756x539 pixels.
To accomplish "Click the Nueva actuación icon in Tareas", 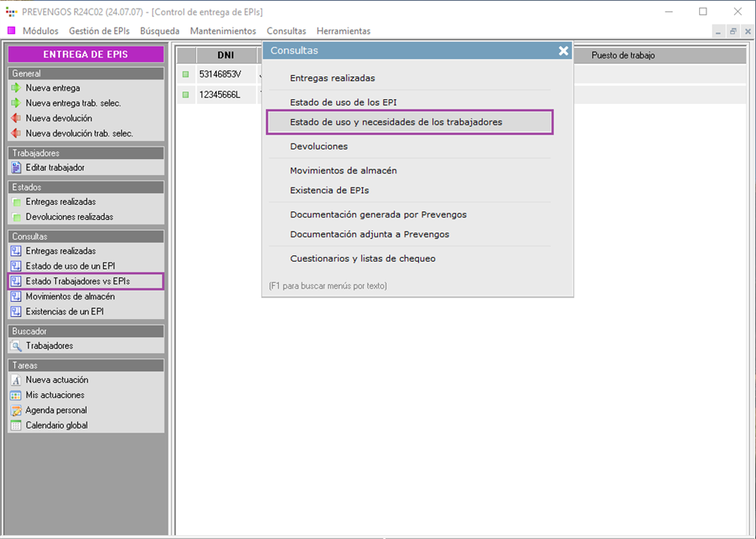I will coord(16,380).
